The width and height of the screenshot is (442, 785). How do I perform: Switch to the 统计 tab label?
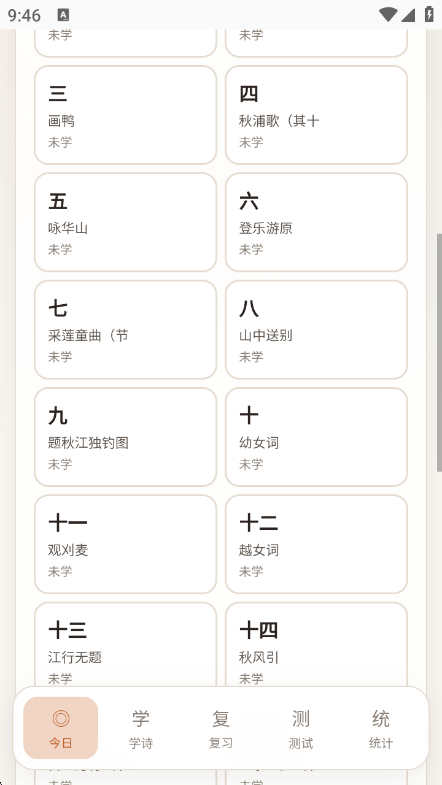point(381,743)
